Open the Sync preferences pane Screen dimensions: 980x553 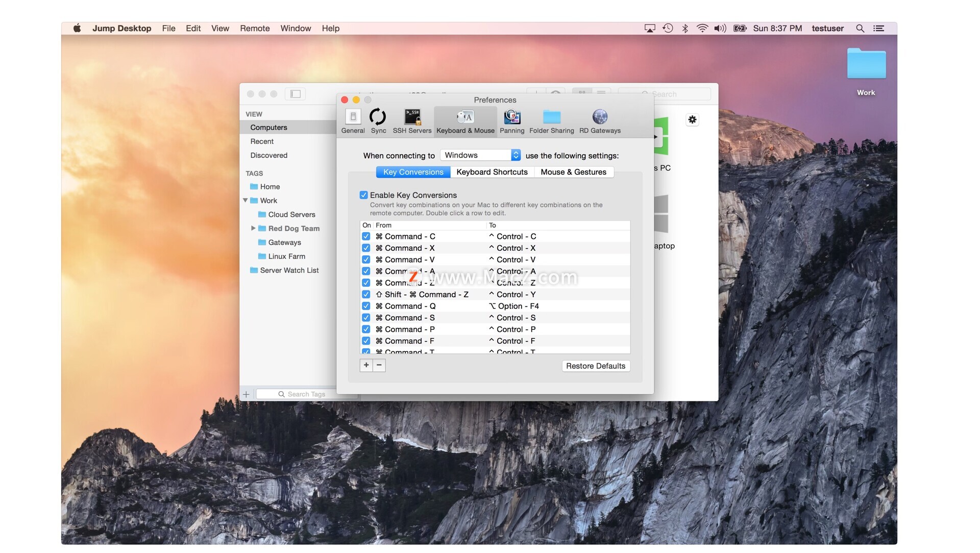point(378,121)
